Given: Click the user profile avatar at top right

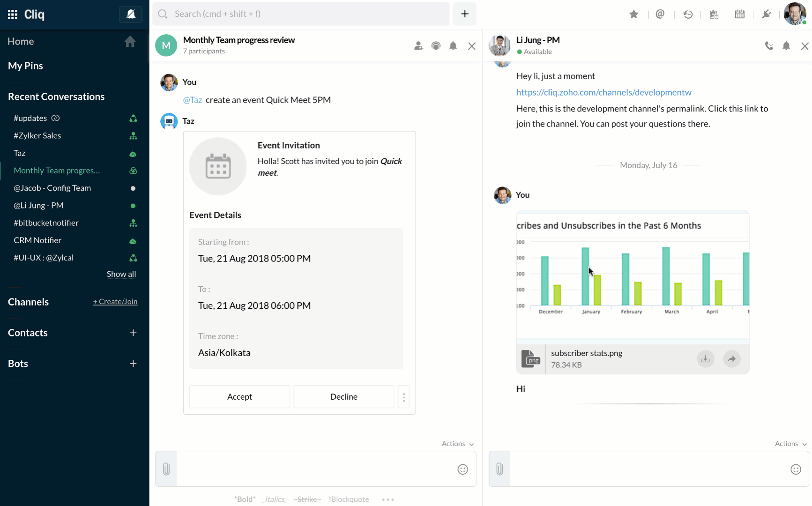Looking at the screenshot, I should [795, 14].
